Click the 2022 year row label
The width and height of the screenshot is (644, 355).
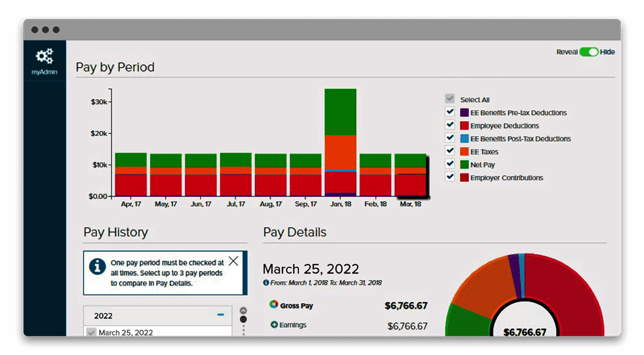click(103, 316)
